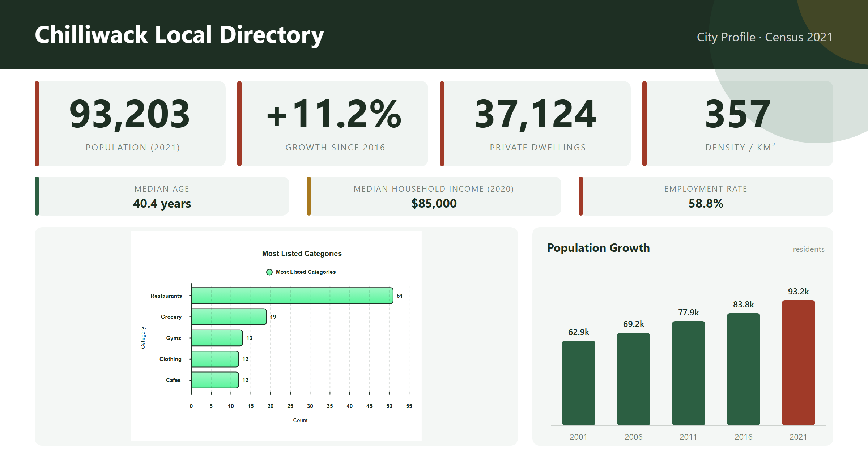Viewport: 868px width, 463px height.
Task: Click the GROWTH SINCE 2016 label
Action: point(335,148)
